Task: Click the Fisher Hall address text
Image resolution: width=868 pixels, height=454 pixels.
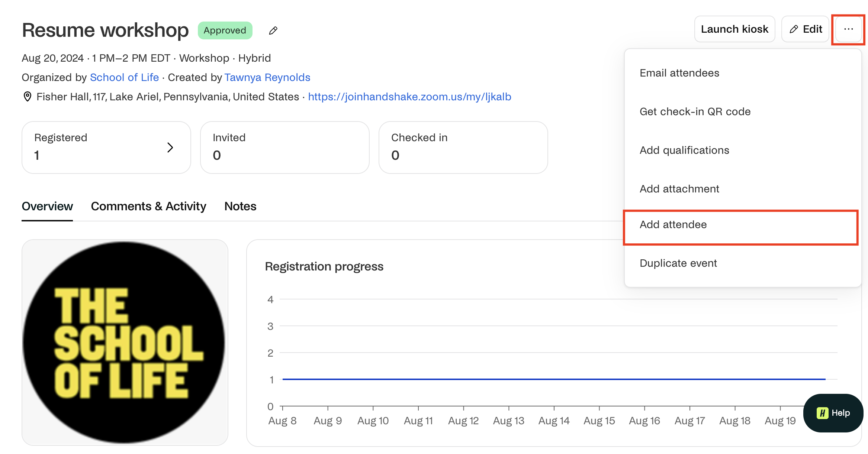Action: pos(168,97)
